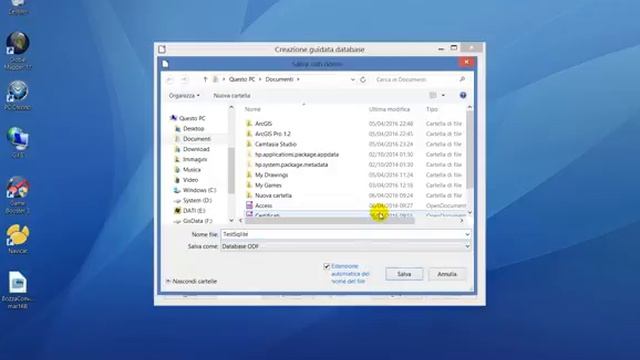Select System (D:) drive in tree
Image resolution: width=640 pixels, height=360 pixels.
197,200
